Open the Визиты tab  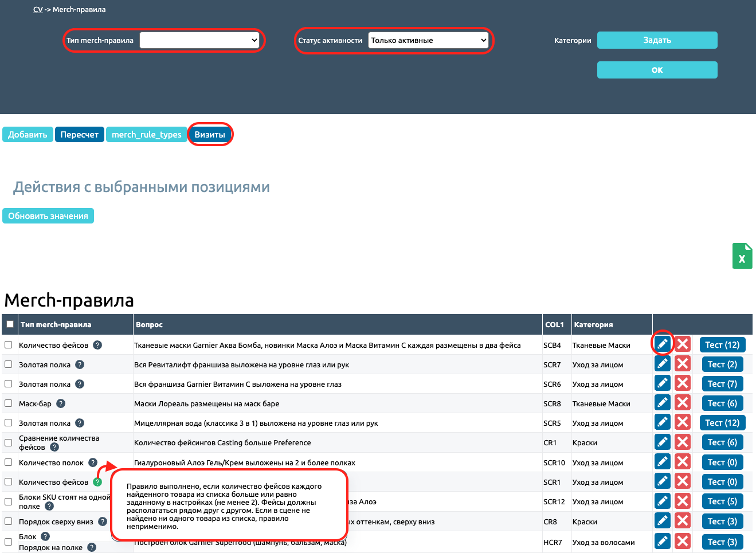(210, 135)
